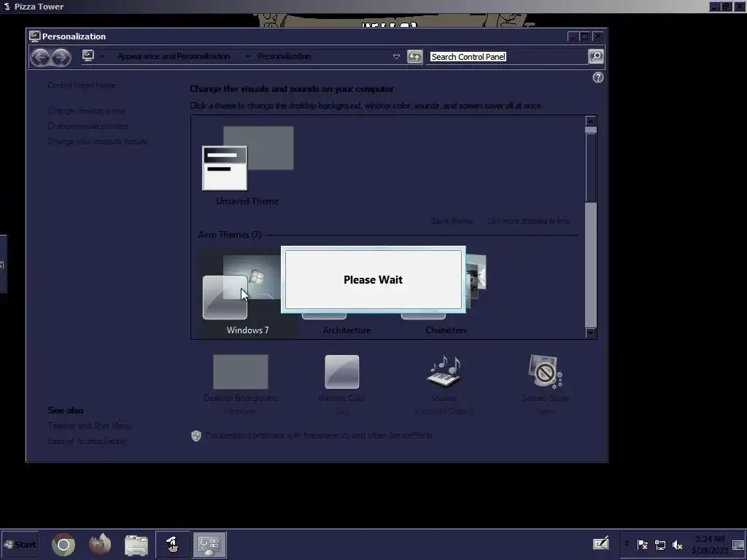Refresh the Personalization page
Viewport: 747px width, 560px height.
click(414, 57)
